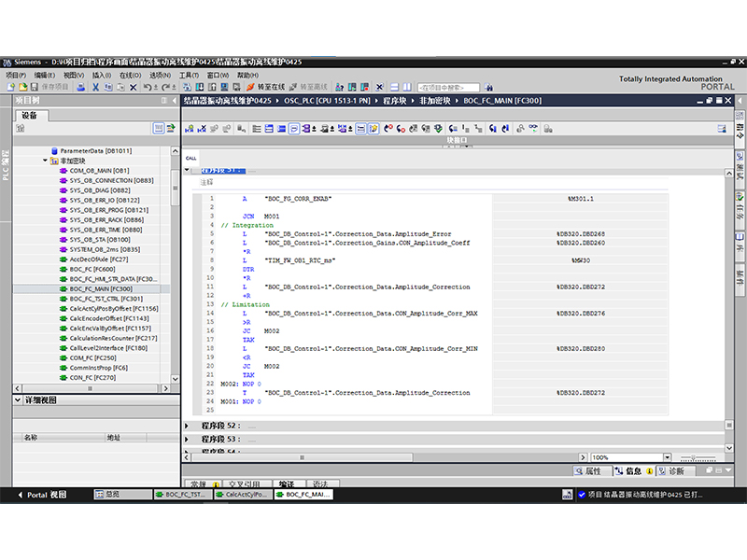The width and height of the screenshot is (747, 560).
Task: Click OSC_PLC [CPU 1513-1 PN] in breadcrumb
Action: (327, 101)
